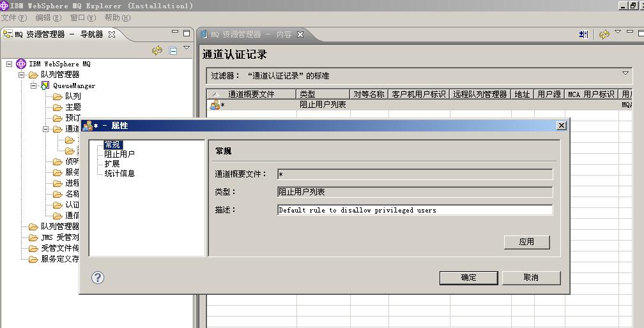Screen dimensions: 644x328
Task: Click the 阻止用户列表 cell in the table
Action: (323, 105)
